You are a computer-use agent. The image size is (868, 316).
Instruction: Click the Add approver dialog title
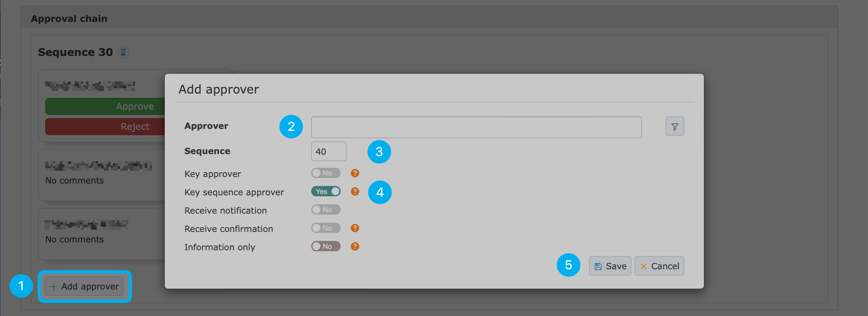(x=219, y=89)
